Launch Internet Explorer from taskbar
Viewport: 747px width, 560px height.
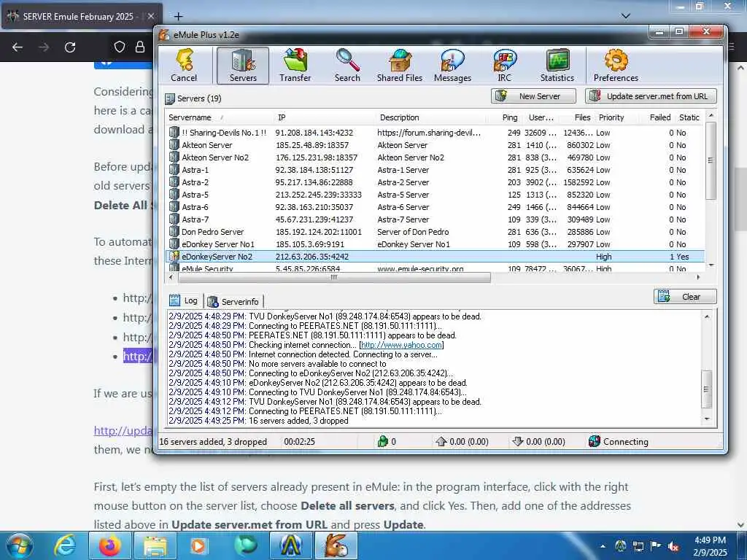pos(65,545)
